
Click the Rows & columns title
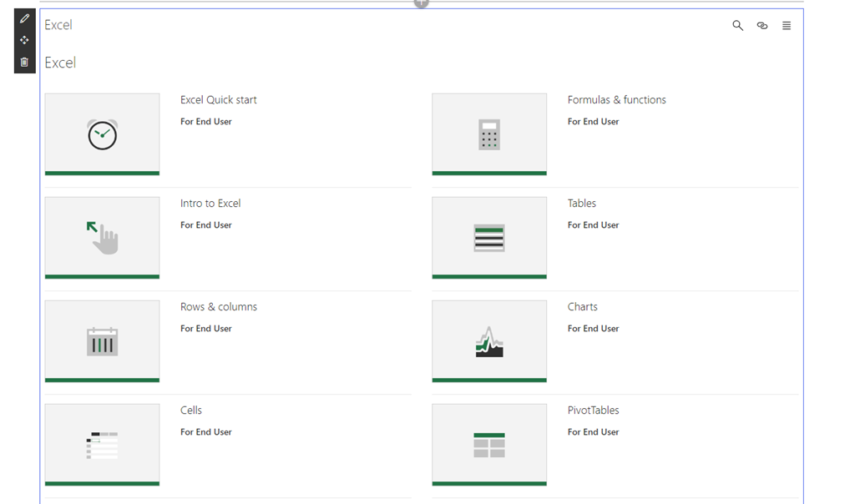[219, 307]
